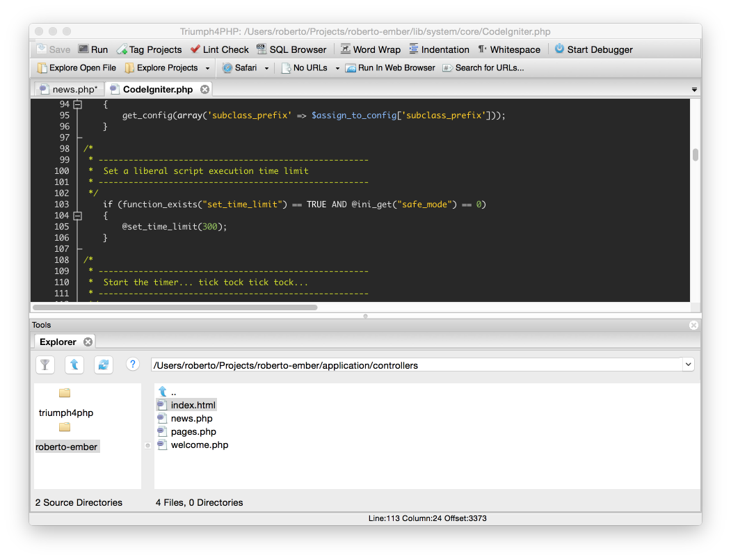
Task: Select welcome.php in file list
Action: (193, 445)
